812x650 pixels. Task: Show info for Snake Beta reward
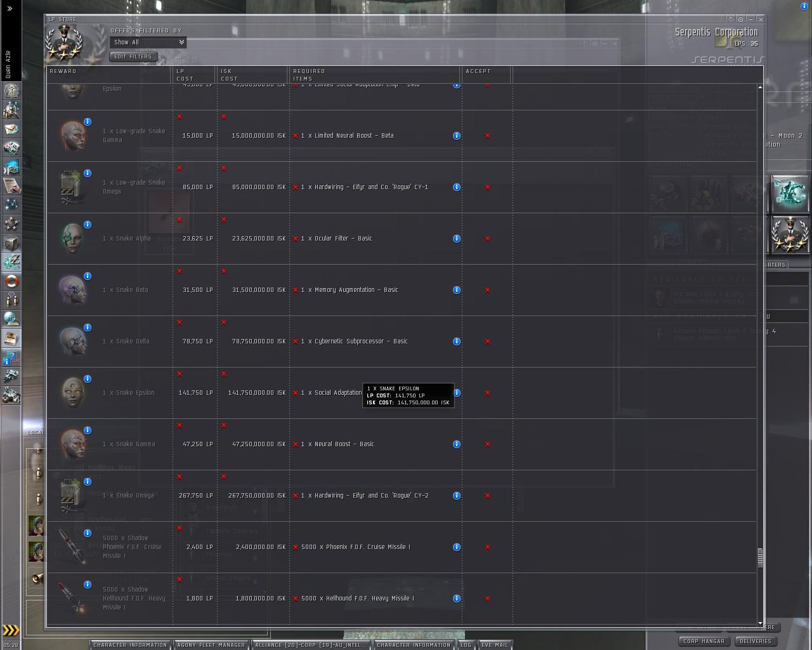point(88,276)
